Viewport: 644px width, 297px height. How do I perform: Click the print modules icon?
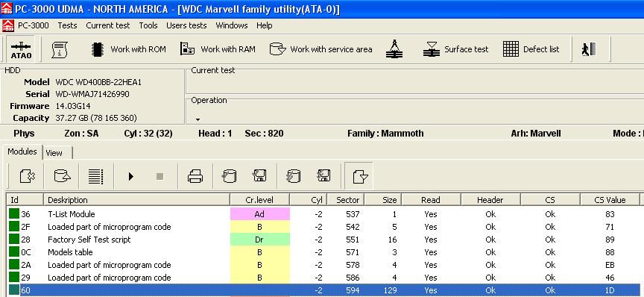point(195,176)
